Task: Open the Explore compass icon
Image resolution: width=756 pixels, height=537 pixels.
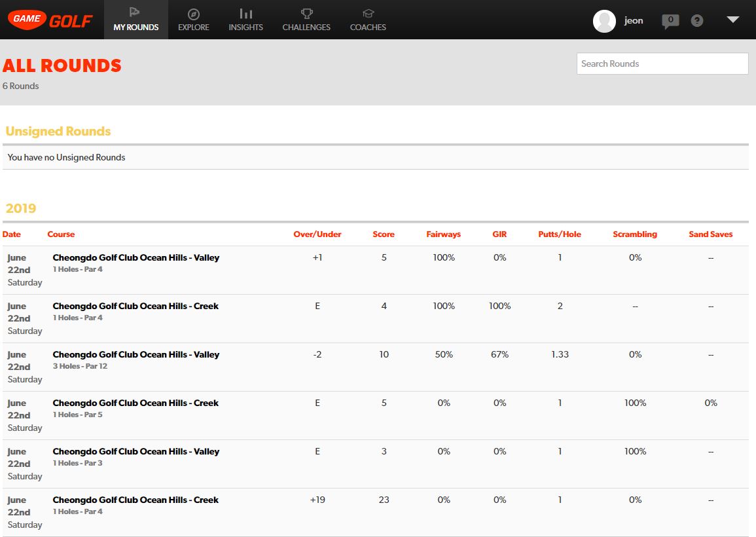Action: click(x=194, y=14)
